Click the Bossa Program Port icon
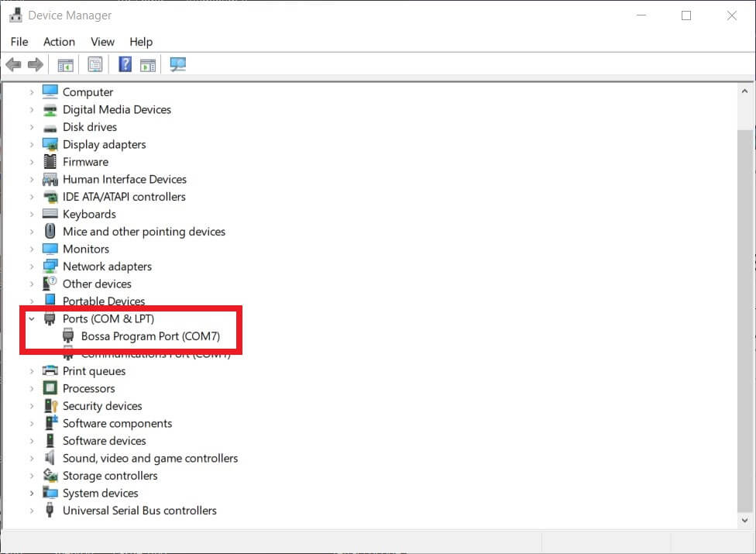 (68, 336)
